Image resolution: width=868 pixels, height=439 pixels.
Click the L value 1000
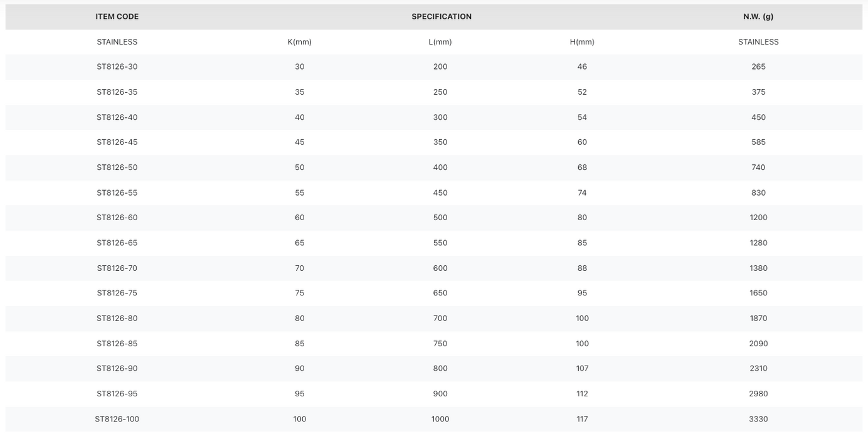point(440,419)
